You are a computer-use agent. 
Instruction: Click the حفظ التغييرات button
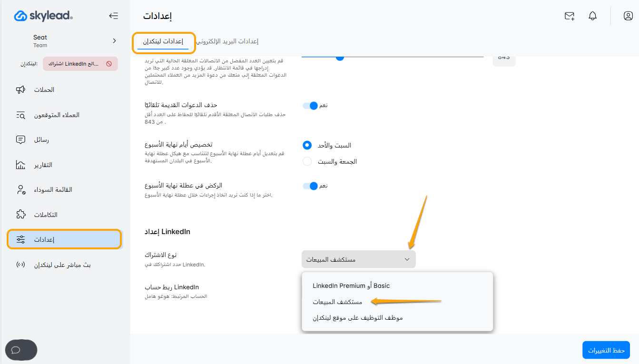pyautogui.click(x=606, y=350)
